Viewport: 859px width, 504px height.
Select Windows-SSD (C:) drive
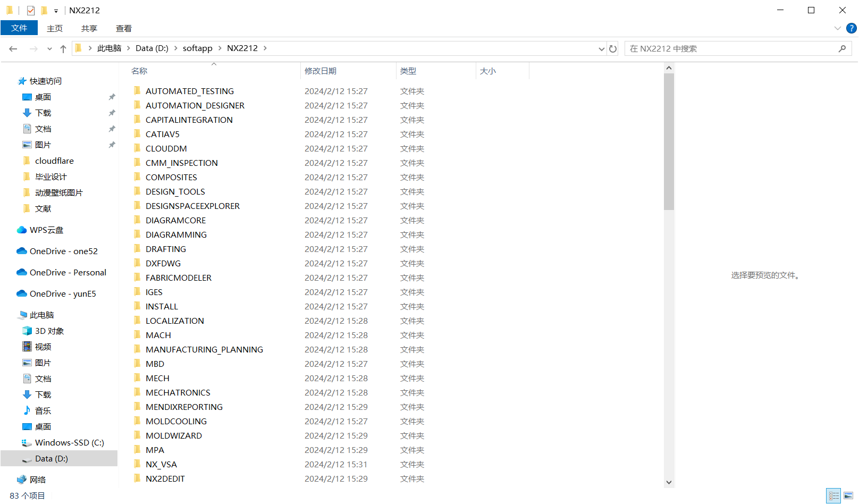point(69,443)
